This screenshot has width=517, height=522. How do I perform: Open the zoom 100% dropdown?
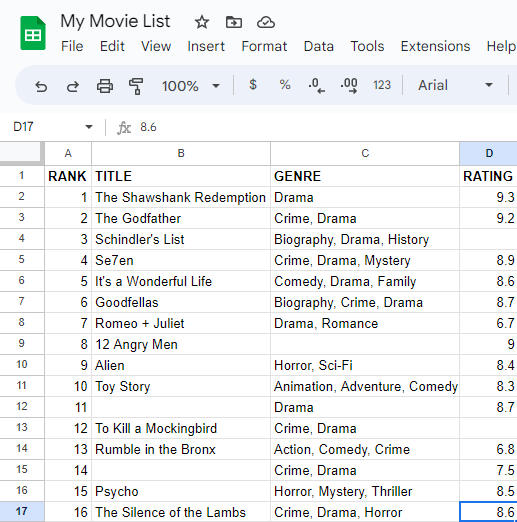(x=191, y=86)
